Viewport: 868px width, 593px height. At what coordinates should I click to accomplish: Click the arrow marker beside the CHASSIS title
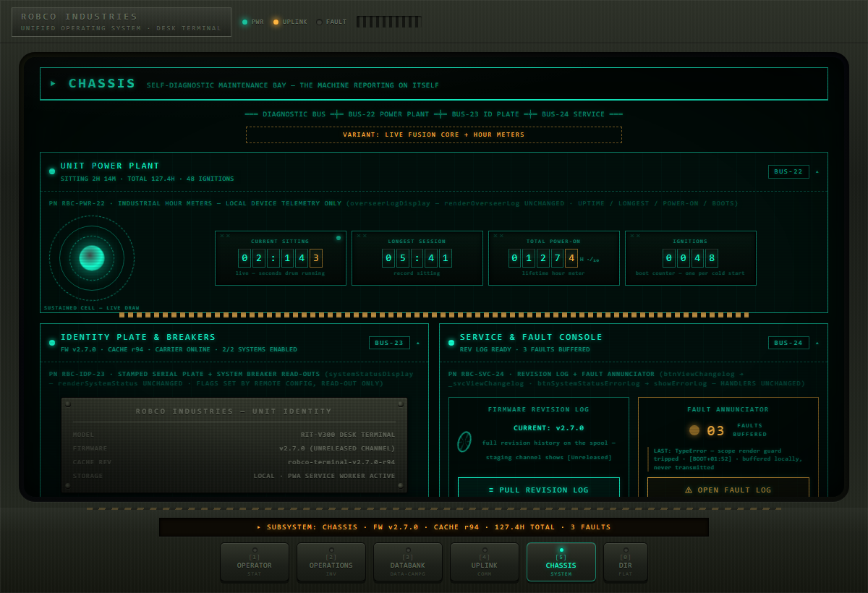point(53,83)
